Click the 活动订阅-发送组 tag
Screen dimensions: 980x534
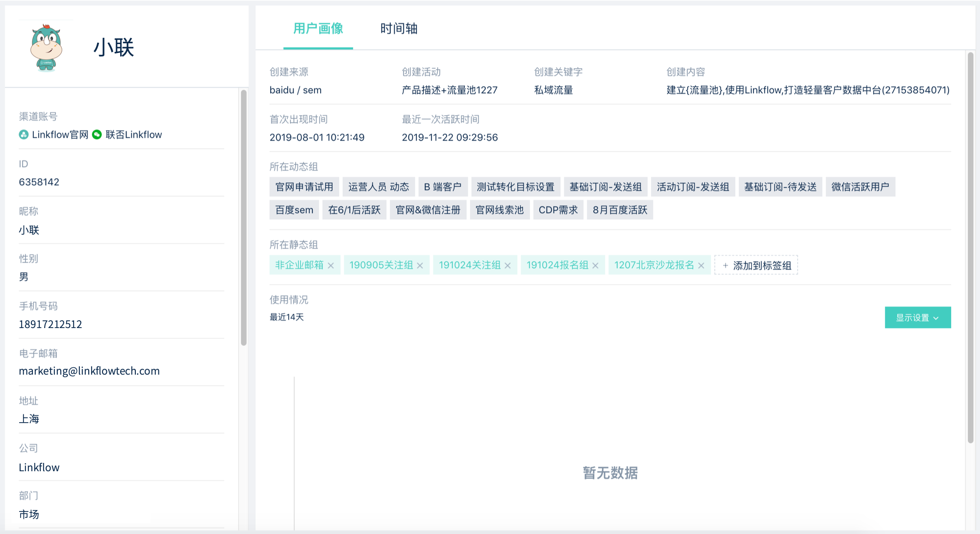[693, 187]
